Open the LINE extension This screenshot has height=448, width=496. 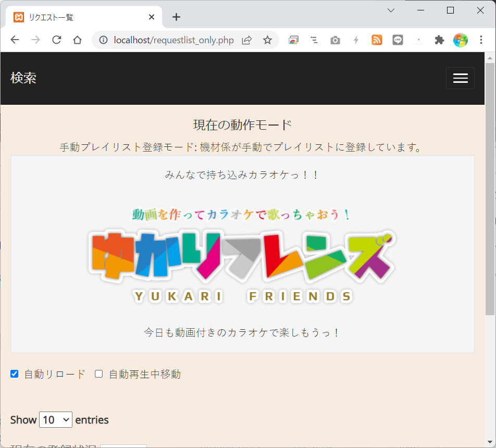tap(398, 40)
